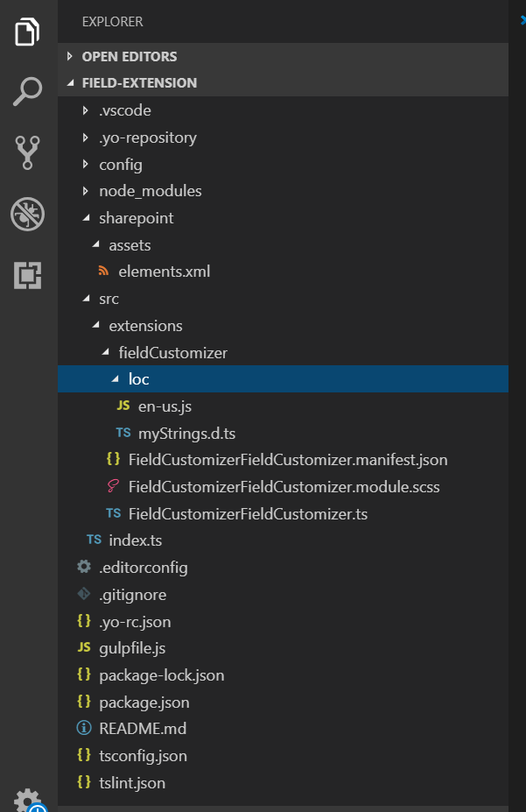Click the braces icon of FieldCustomizerFieldCustomizer.manifest.json

click(113, 459)
